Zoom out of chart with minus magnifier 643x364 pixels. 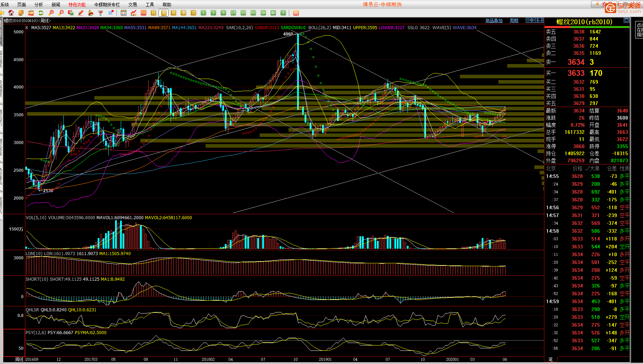coord(61,13)
